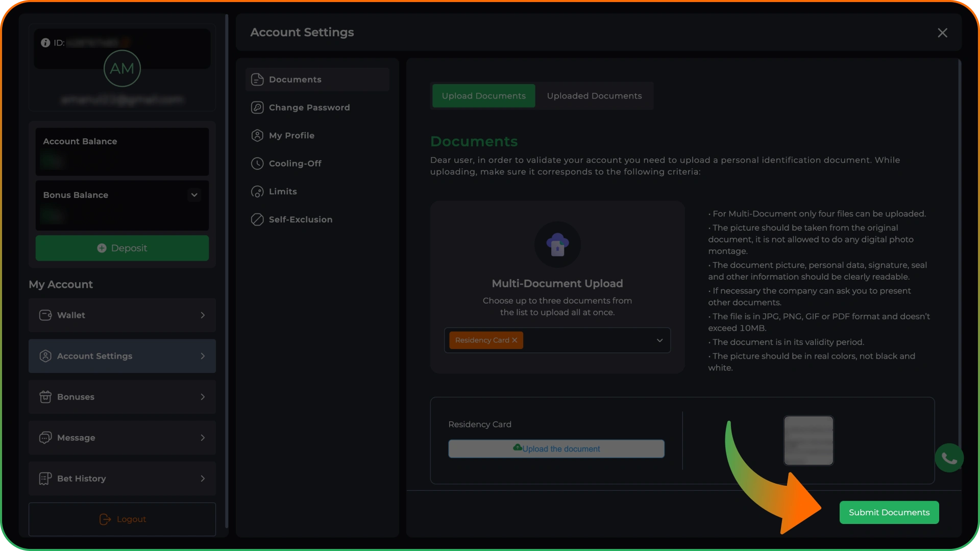Click the uploaded document thumbnail preview
Screen dimensions: 980x551
pos(808,440)
